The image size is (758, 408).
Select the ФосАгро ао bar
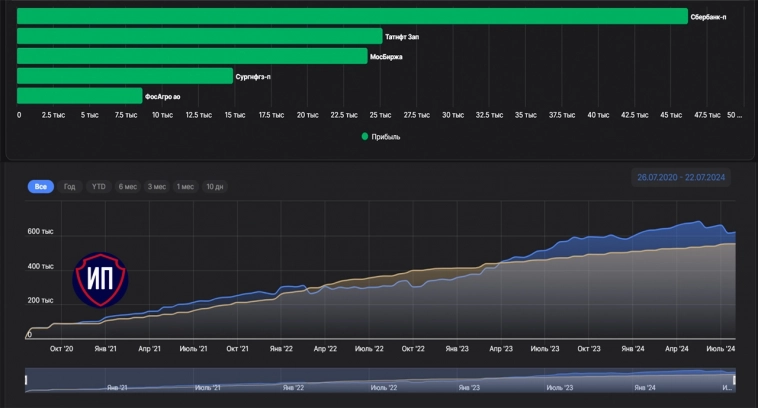pyautogui.click(x=80, y=96)
